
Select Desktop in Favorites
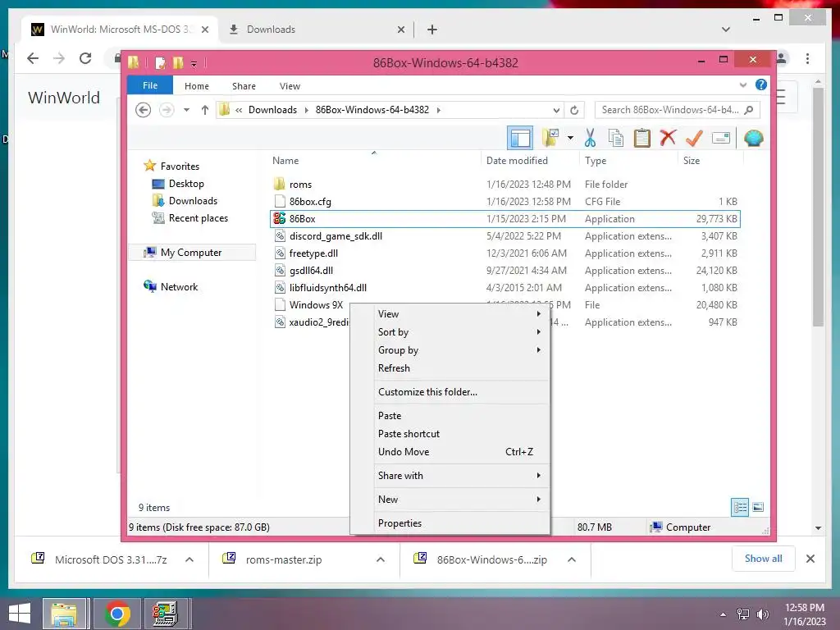click(x=186, y=184)
